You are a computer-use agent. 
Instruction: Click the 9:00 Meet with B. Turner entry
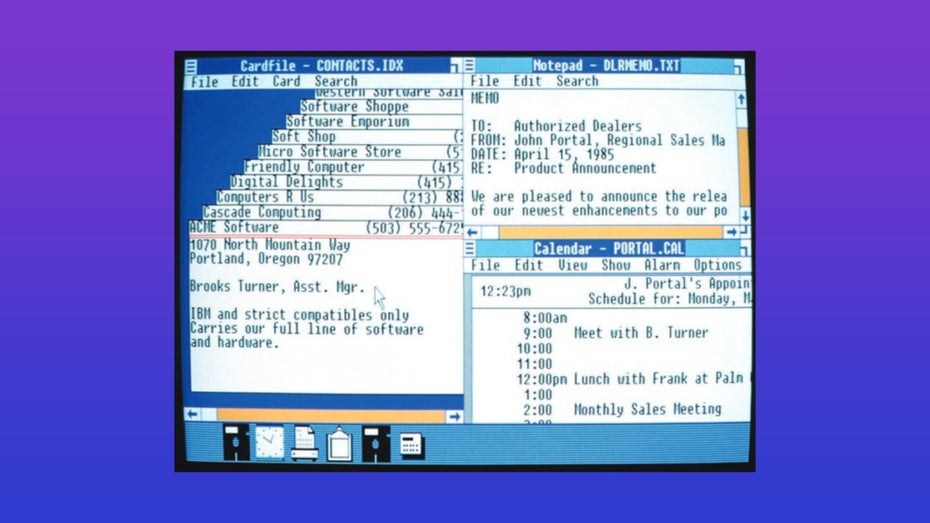tap(640, 333)
